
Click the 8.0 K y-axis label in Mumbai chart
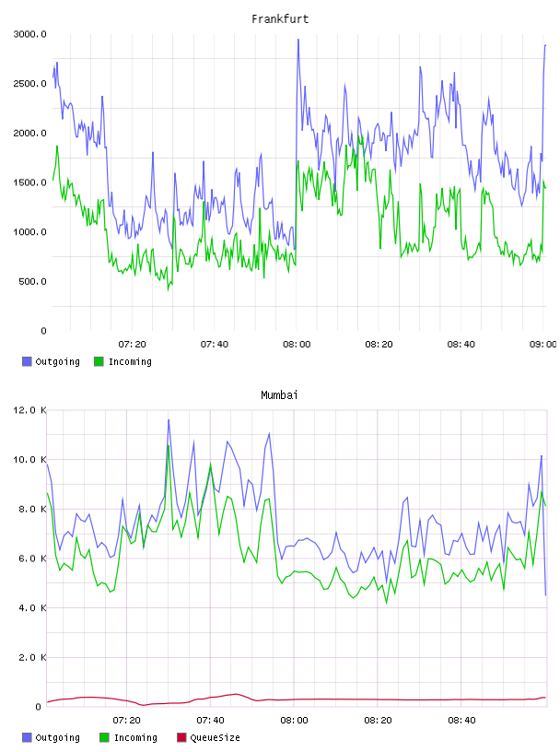click(32, 509)
